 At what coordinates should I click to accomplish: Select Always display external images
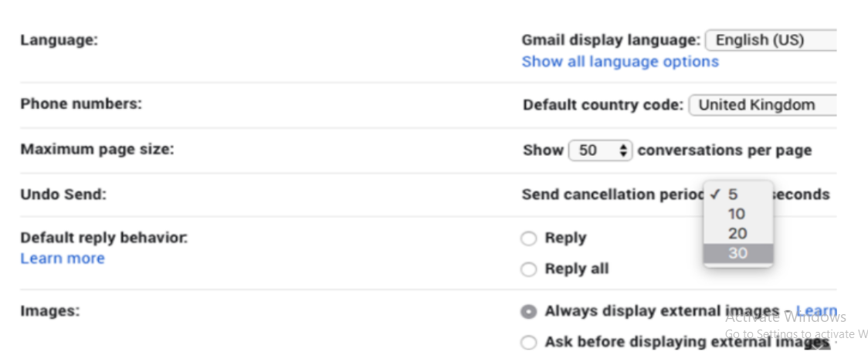tap(529, 312)
